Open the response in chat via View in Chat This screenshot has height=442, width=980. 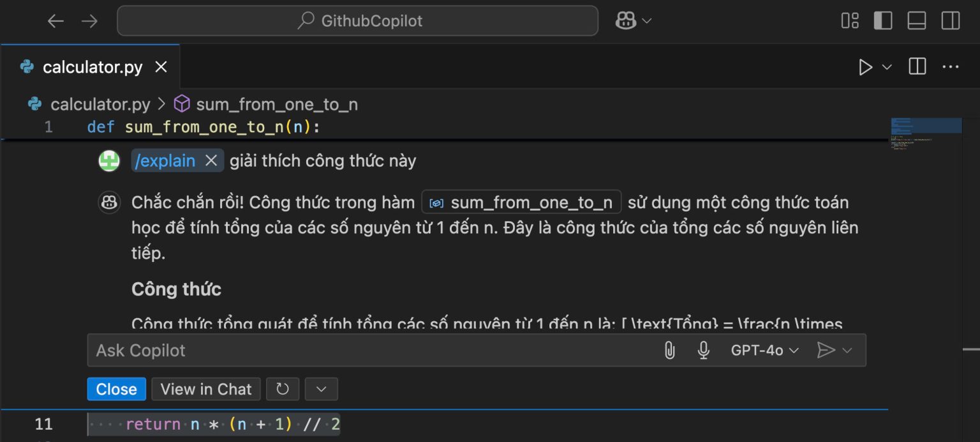pyautogui.click(x=205, y=388)
